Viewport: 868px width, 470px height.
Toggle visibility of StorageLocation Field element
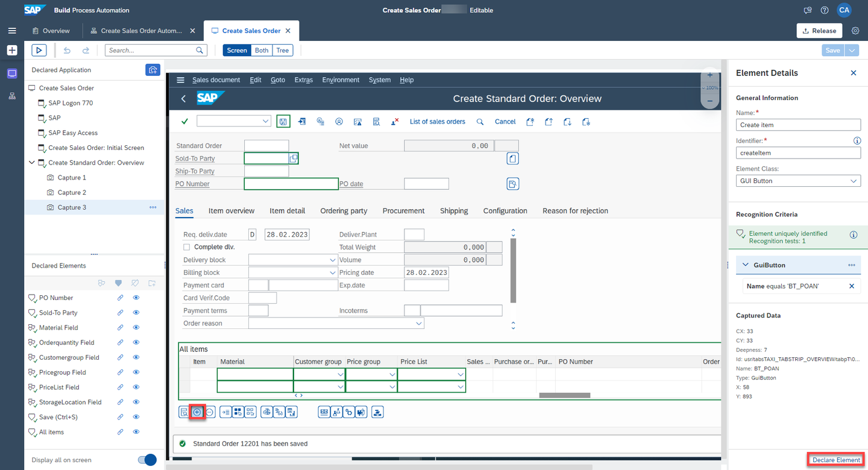136,402
